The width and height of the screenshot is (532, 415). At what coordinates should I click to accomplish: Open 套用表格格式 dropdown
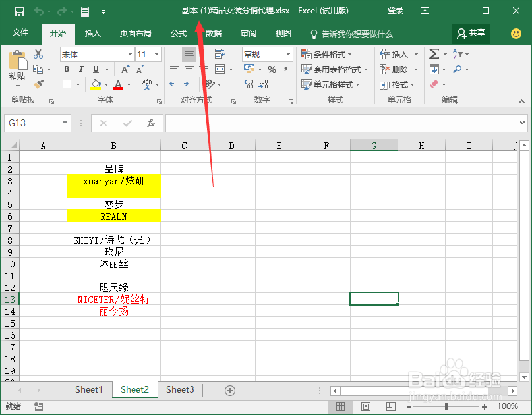(334, 70)
